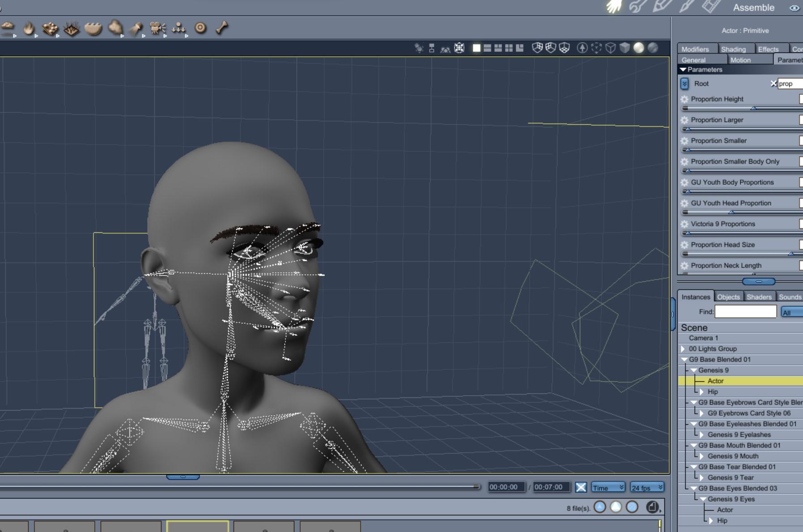This screenshot has width=803, height=532.
Task: Click the gear icon beside Proportion Height
Action: pos(684,99)
